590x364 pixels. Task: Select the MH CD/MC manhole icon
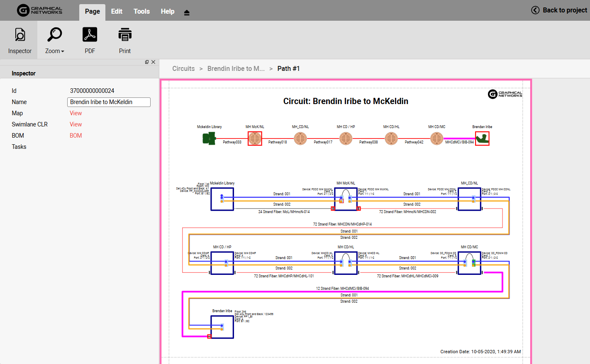[x=436, y=138]
